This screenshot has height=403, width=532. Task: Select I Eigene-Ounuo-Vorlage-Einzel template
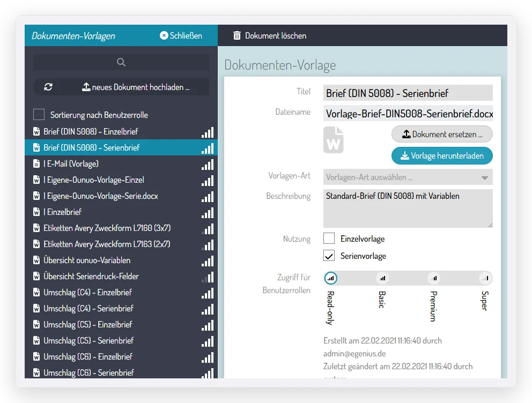(121, 180)
